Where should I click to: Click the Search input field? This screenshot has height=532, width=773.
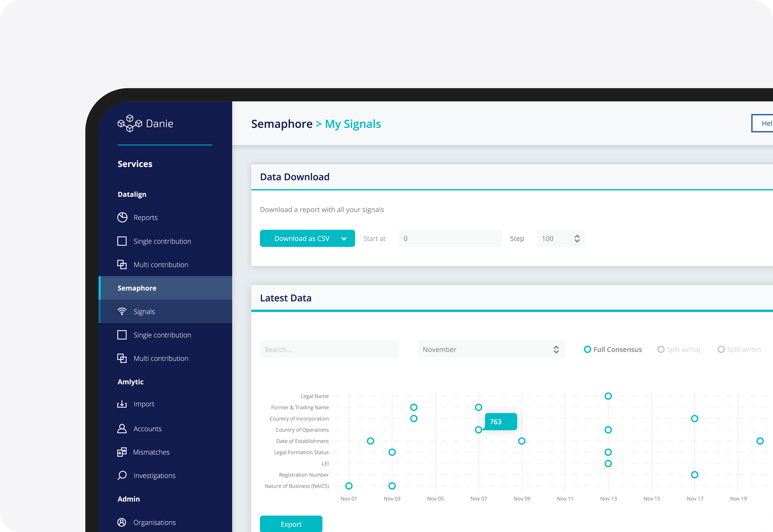click(328, 349)
